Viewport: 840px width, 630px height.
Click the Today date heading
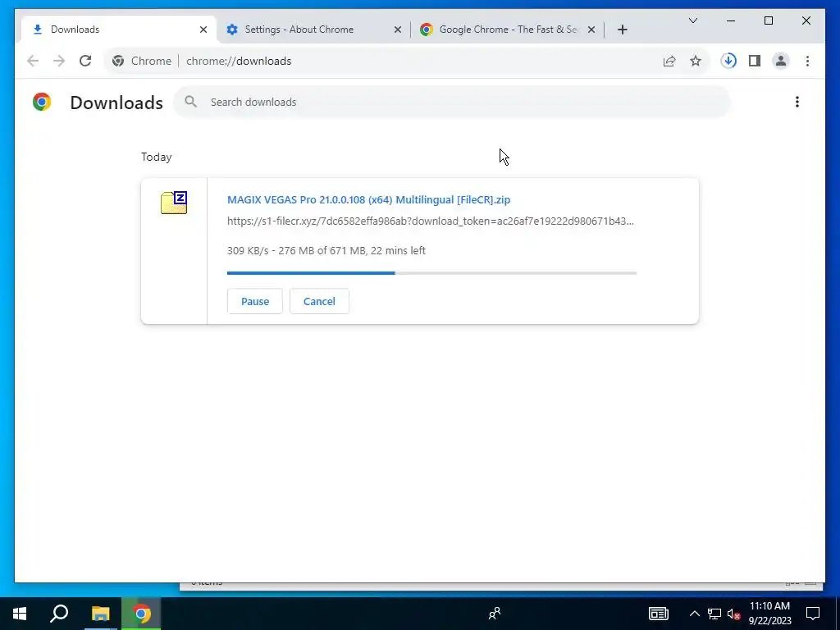157,157
